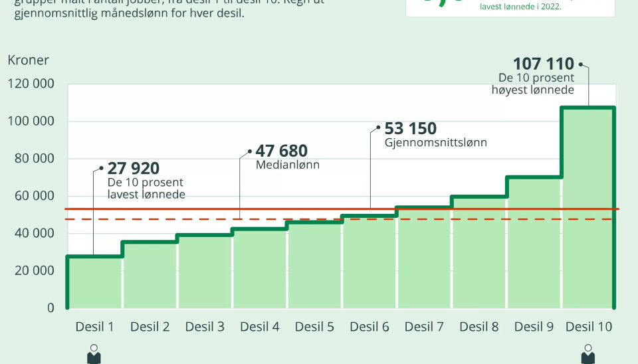Select the Desil 1 bar in the chart
The image size is (638, 364).
tap(94, 282)
